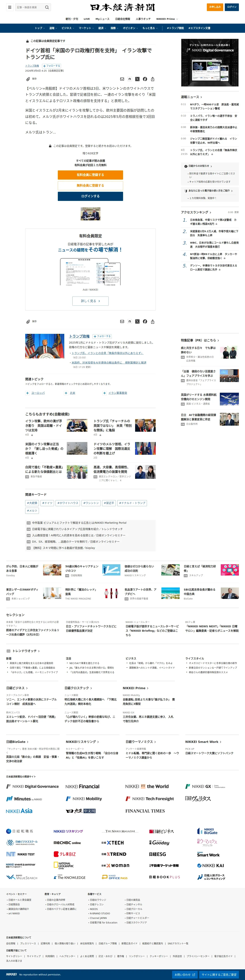Image resolution: width=245 pixels, height=980 pixels.
Task: Open the 日経転職版 logo
Action: coord(20,831)
